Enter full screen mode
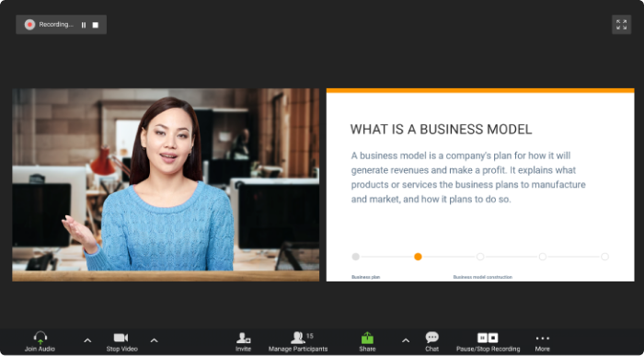 coord(621,25)
